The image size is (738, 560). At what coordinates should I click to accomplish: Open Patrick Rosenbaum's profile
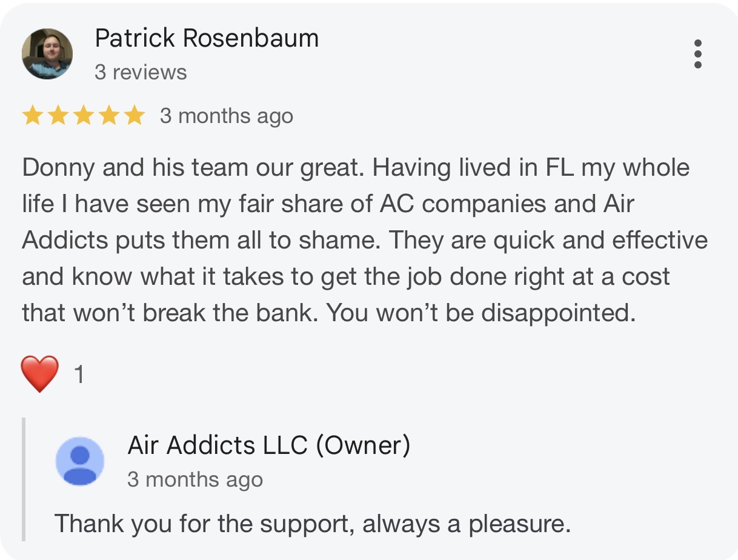[206, 37]
